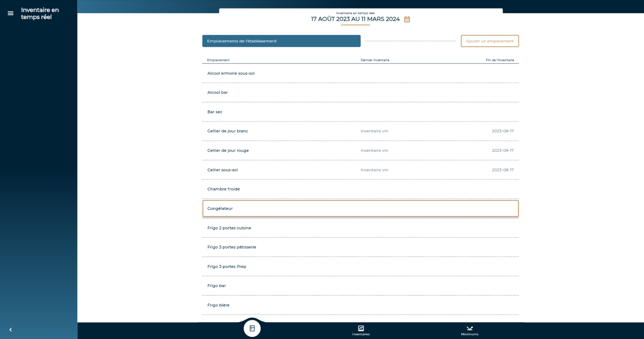Image resolution: width=644 pixels, height=339 pixels.
Task: Open the Frigo bière location
Action: pos(360,305)
